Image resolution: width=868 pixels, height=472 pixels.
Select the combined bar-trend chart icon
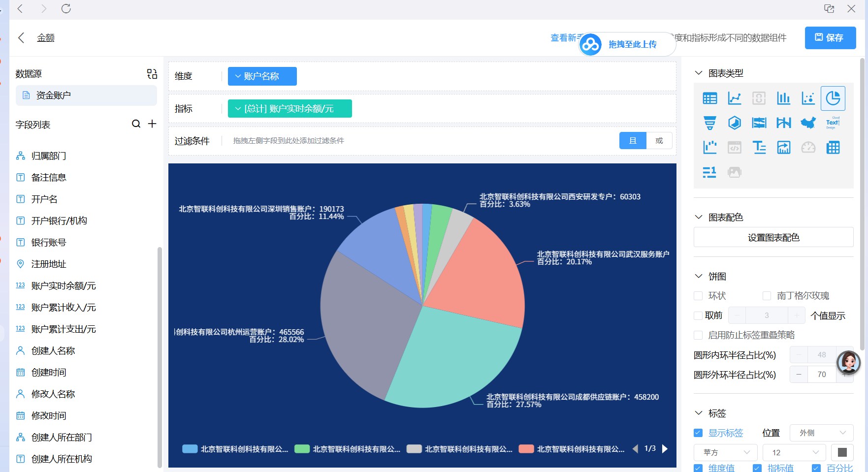point(783,147)
